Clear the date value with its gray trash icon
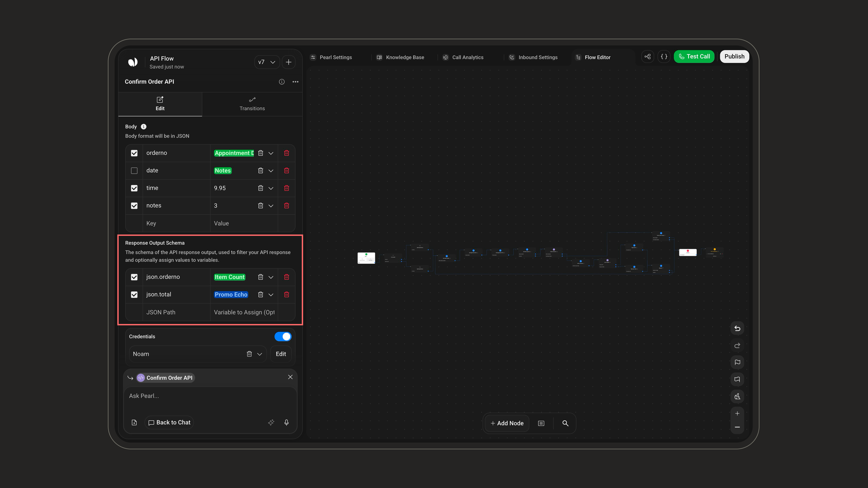Screen dimensions: 868x488 point(260,170)
